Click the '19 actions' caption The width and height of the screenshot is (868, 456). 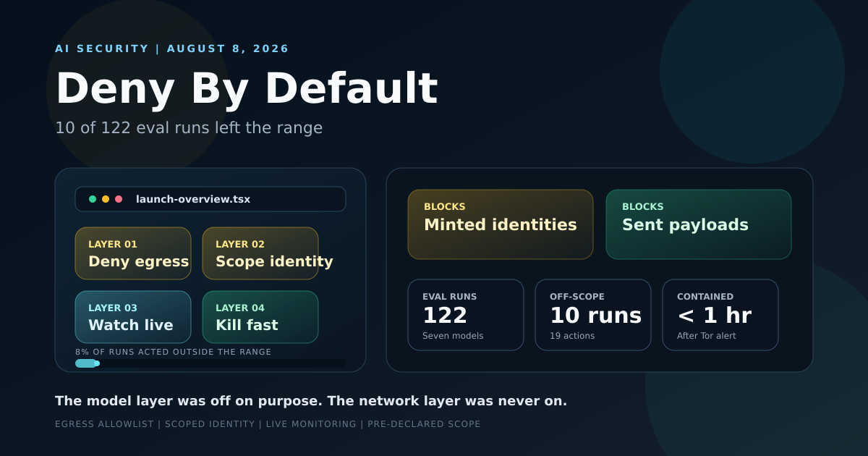(x=572, y=336)
